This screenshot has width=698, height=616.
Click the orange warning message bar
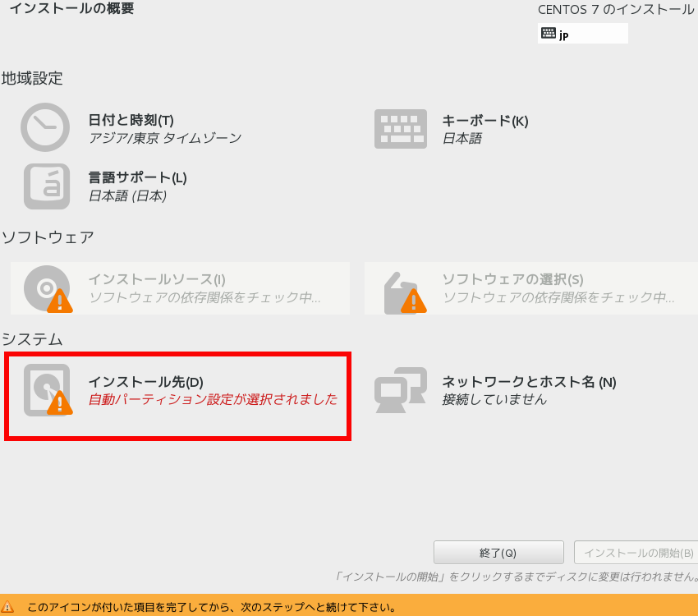(x=349, y=606)
